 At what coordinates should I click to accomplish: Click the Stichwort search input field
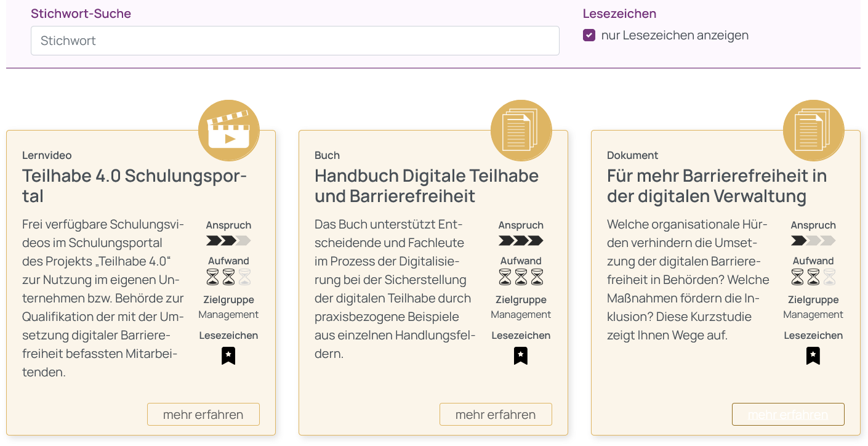(x=295, y=41)
